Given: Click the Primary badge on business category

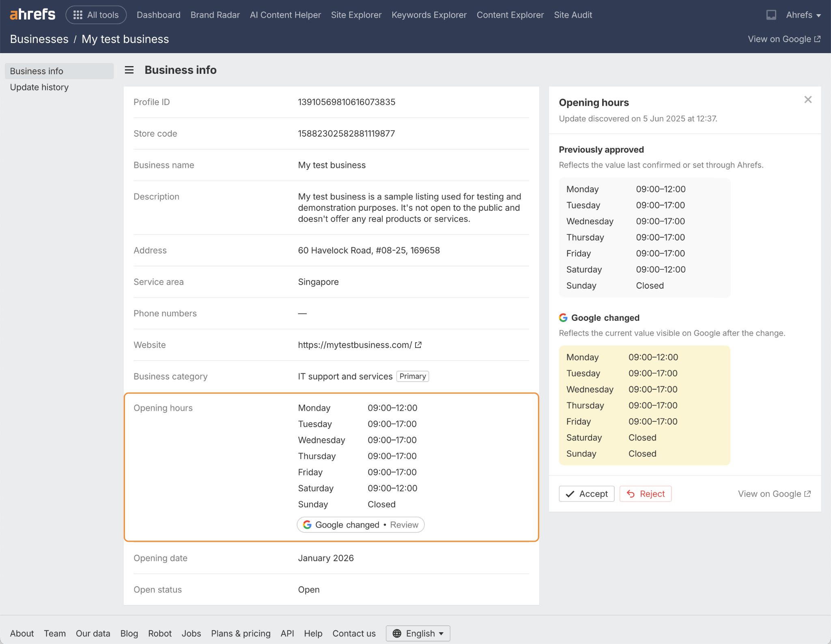Looking at the screenshot, I should [x=412, y=376].
